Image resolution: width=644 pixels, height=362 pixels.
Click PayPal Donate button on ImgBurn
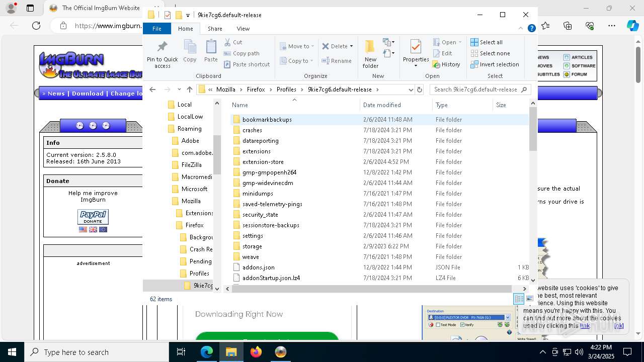(93, 217)
